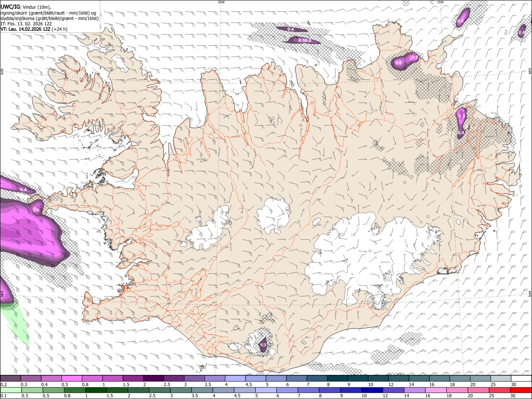Click the purple snowfall blob containing the 1.3 value

tap(461, 122)
